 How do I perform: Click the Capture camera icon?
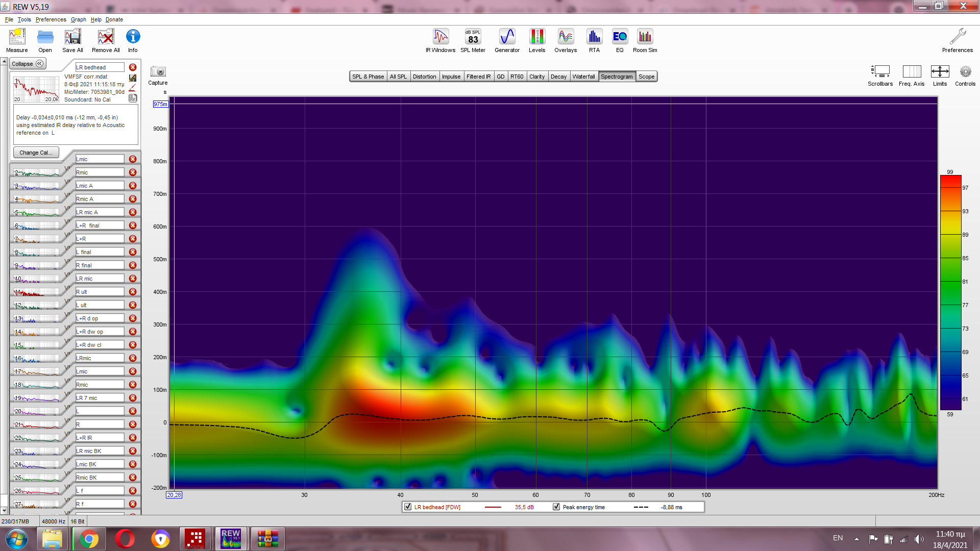point(158,72)
